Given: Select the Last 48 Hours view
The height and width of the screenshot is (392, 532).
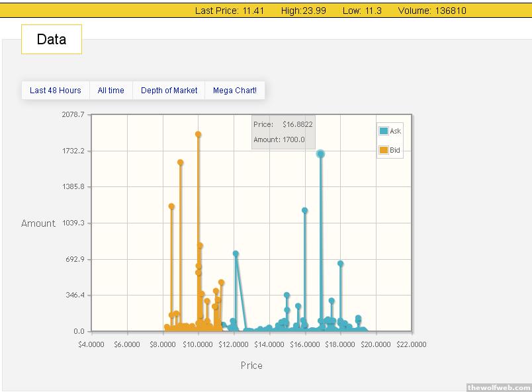Looking at the screenshot, I should [56, 91].
